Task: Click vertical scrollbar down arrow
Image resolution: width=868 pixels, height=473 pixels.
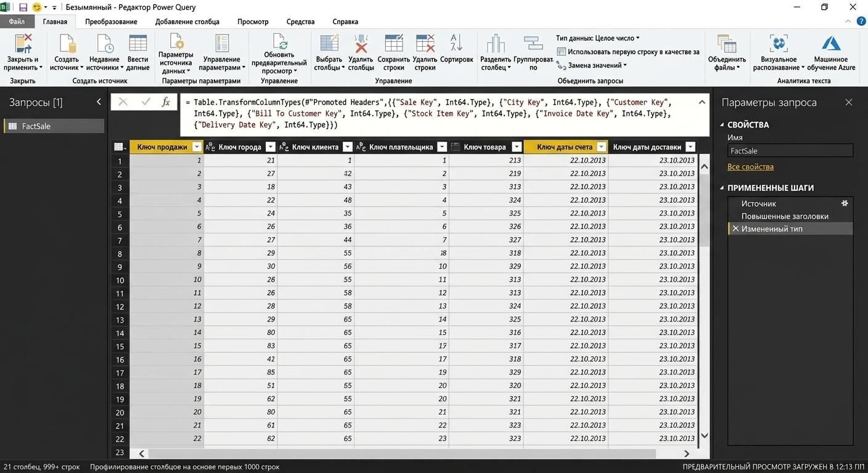Action: (x=704, y=435)
